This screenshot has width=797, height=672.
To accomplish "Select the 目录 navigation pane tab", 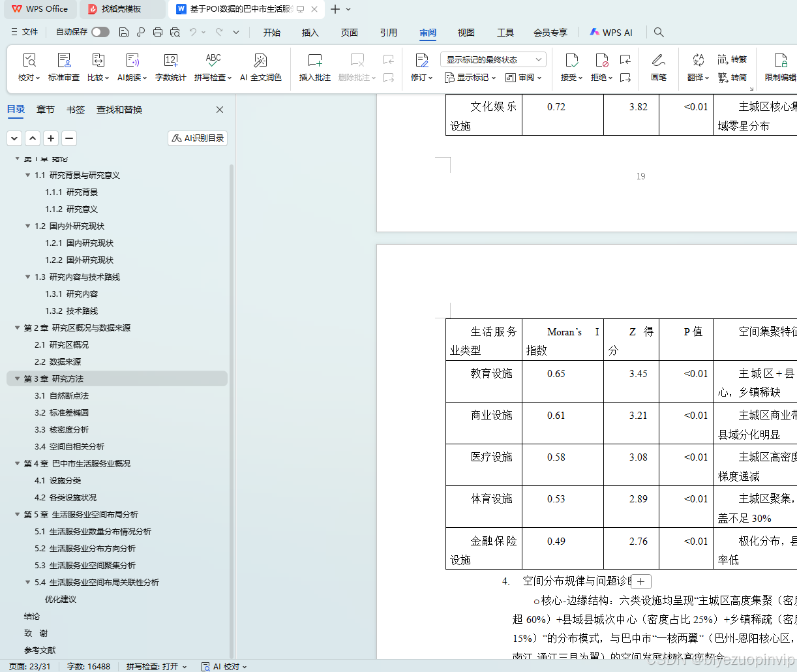I will click(16, 110).
